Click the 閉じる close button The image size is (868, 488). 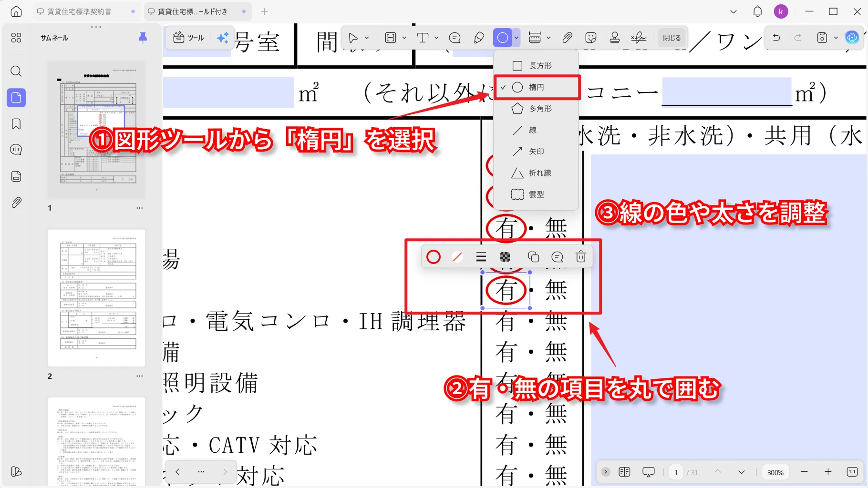tap(672, 38)
